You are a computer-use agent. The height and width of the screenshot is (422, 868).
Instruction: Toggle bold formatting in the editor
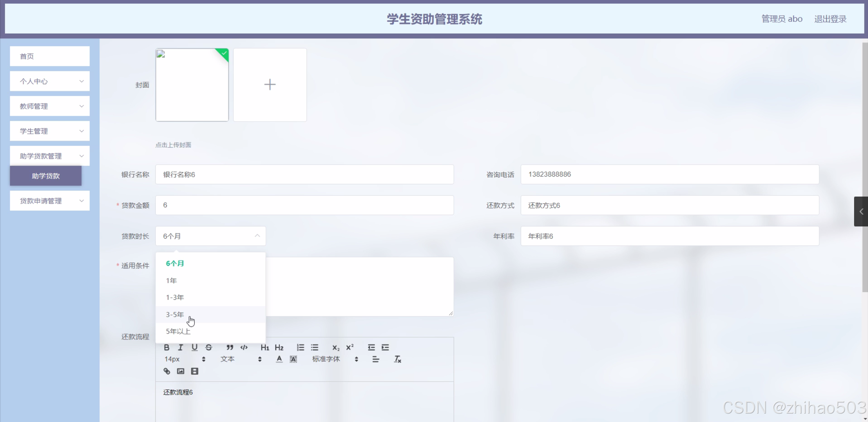[167, 347]
